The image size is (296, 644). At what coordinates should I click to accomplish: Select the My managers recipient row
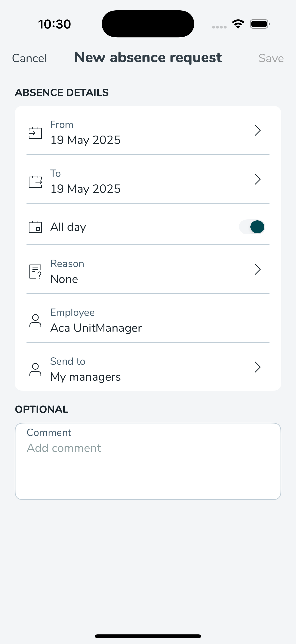[148, 367]
